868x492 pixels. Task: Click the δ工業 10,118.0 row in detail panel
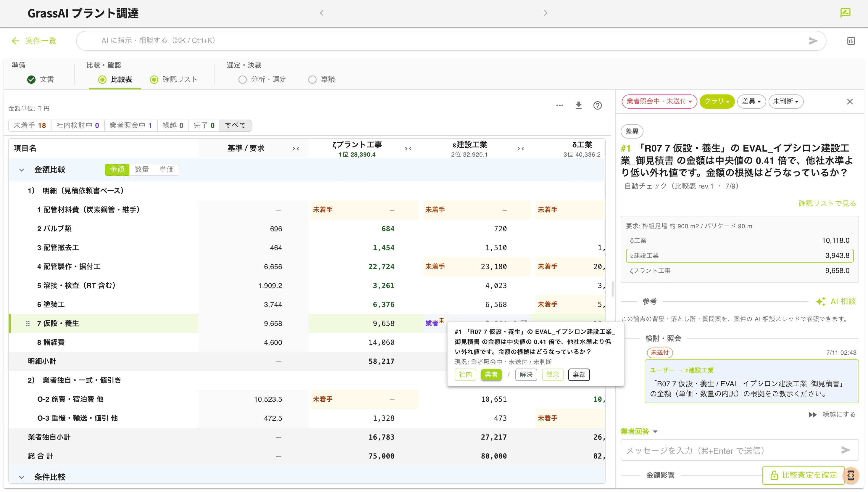tap(739, 241)
